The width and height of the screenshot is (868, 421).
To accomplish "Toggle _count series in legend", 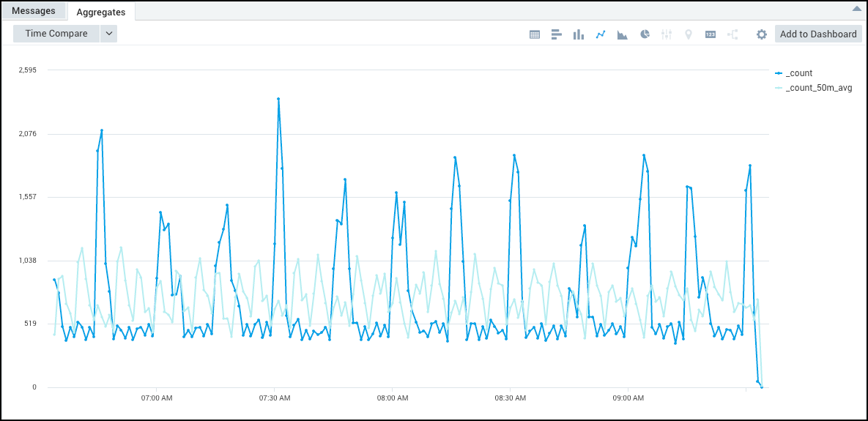I will [798, 73].
